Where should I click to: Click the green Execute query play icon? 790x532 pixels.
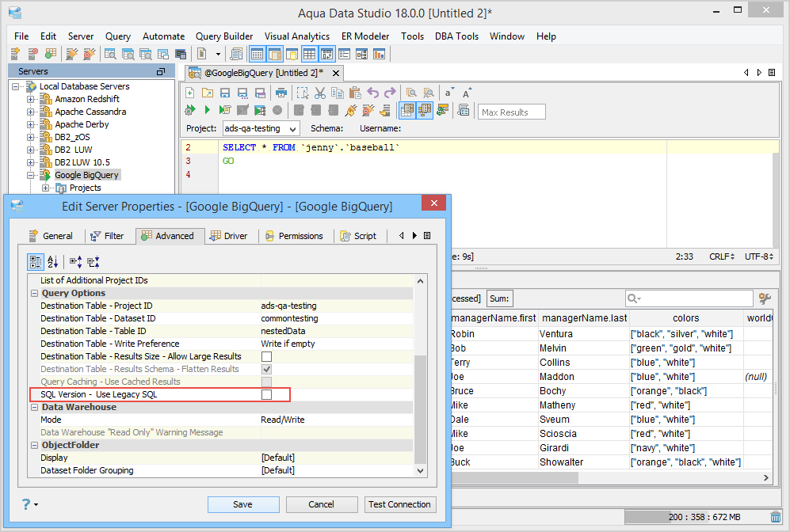click(207, 110)
